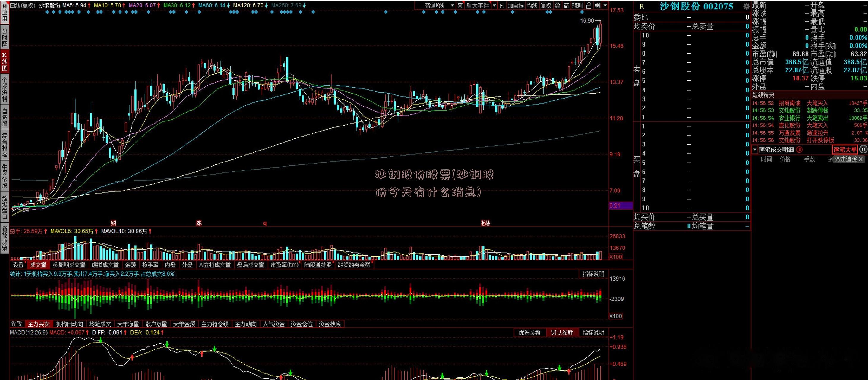Viewport: 868px width, 380px height.
Task: Select K线图 in the left sidebar
Action: (x=4, y=61)
